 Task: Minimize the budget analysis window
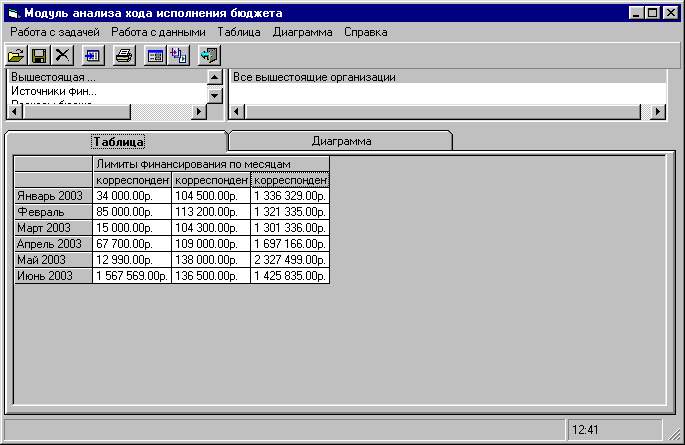pyautogui.click(x=636, y=13)
